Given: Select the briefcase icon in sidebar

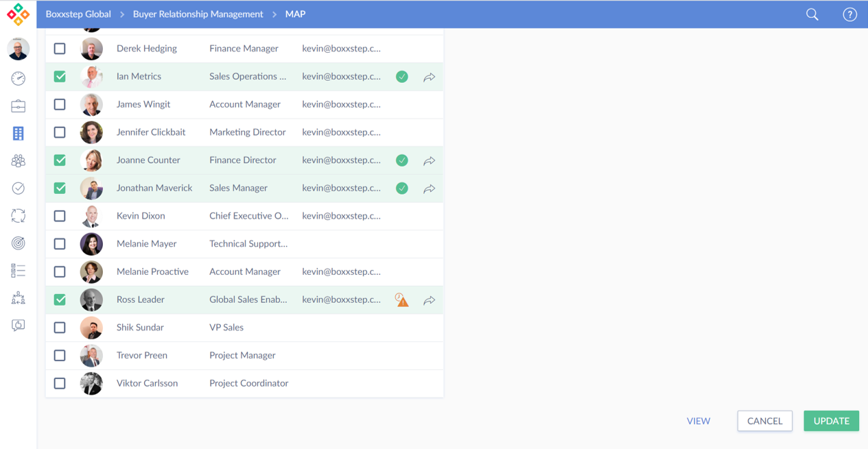Looking at the screenshot, I should tap(19, 106).
